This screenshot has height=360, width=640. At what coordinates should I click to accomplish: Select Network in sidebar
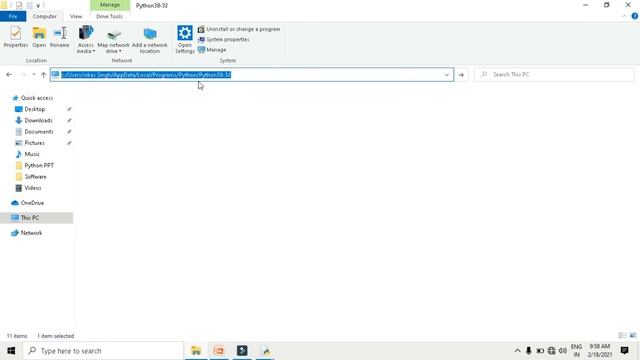[27, 233]
